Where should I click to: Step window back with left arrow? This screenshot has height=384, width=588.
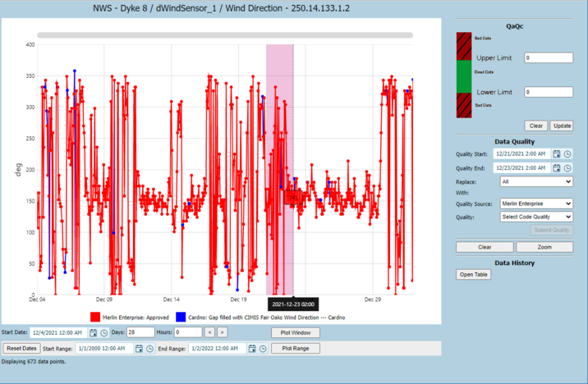pos(210,332)
